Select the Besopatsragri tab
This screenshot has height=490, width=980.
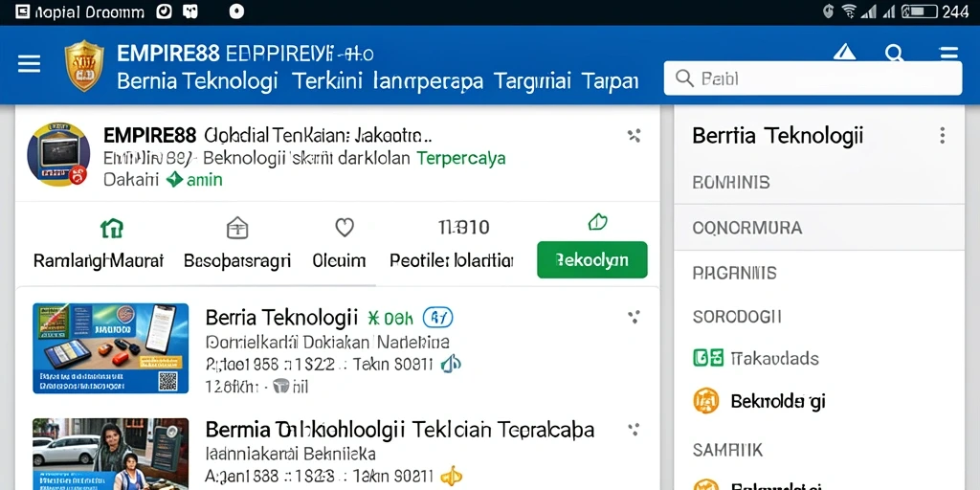tap(237, 260)
